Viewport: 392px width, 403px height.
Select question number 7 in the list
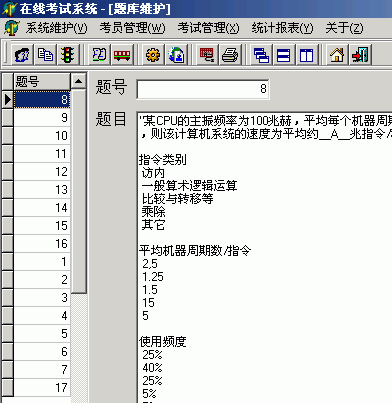42,369
